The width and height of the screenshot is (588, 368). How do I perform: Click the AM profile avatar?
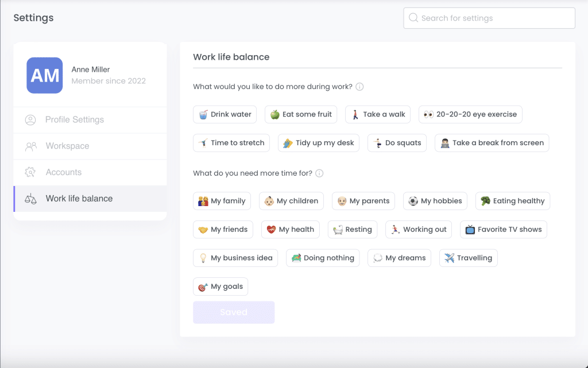(45, 75)
